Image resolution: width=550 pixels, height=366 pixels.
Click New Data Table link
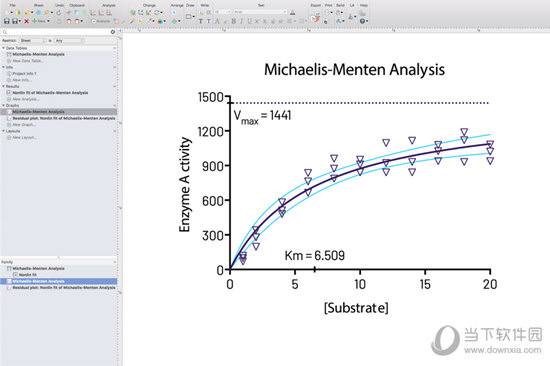(x=27, y=61)
